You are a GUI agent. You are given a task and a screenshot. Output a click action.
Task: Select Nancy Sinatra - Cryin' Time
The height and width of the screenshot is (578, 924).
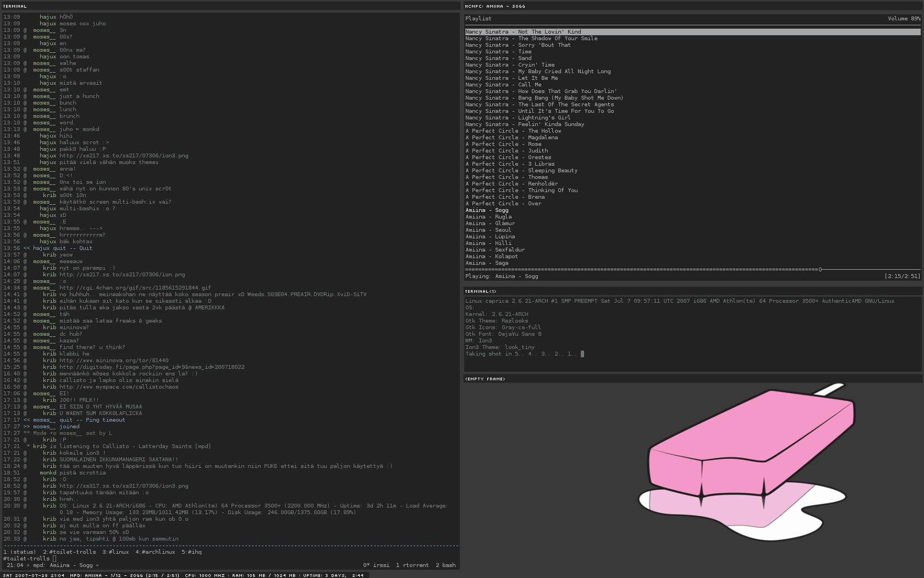coord(510,65)
